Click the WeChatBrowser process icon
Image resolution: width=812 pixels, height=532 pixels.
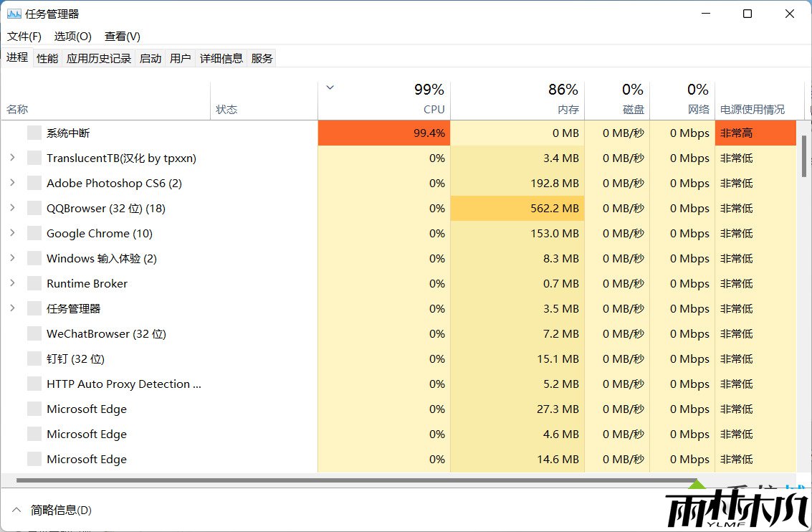coord(34,333)
